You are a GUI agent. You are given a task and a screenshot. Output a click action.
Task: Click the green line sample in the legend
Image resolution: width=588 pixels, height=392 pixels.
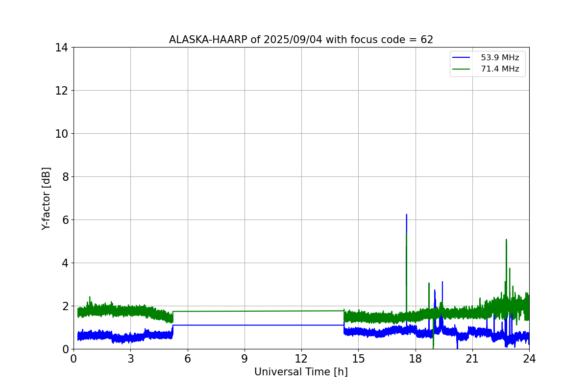coord(462,69)
